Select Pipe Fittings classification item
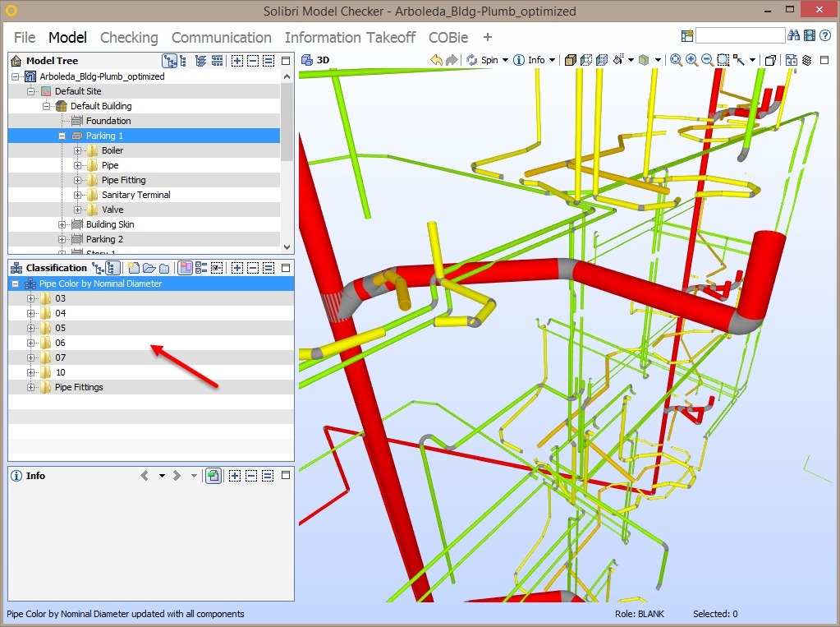 point(79,387)
